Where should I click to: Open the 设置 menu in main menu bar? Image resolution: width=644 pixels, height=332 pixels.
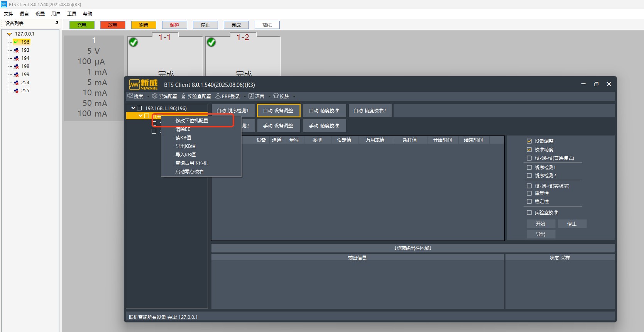tap(40, 14)
